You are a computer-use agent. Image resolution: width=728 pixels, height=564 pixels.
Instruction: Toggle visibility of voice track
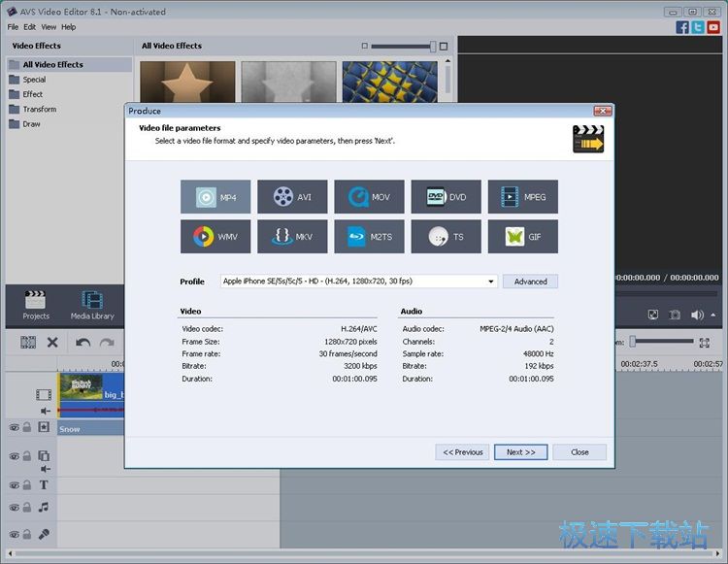click(x=15, y=535)
